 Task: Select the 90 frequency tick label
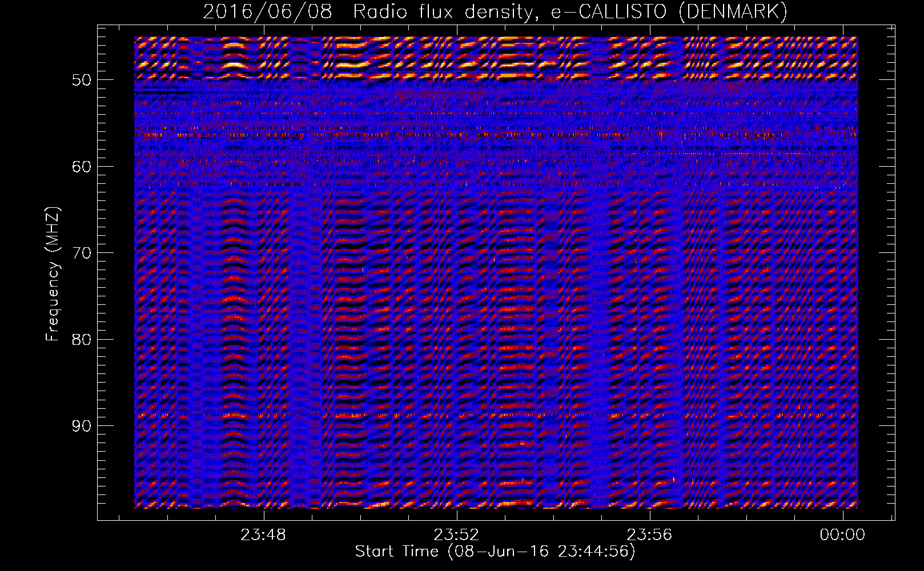coord(82,426)
